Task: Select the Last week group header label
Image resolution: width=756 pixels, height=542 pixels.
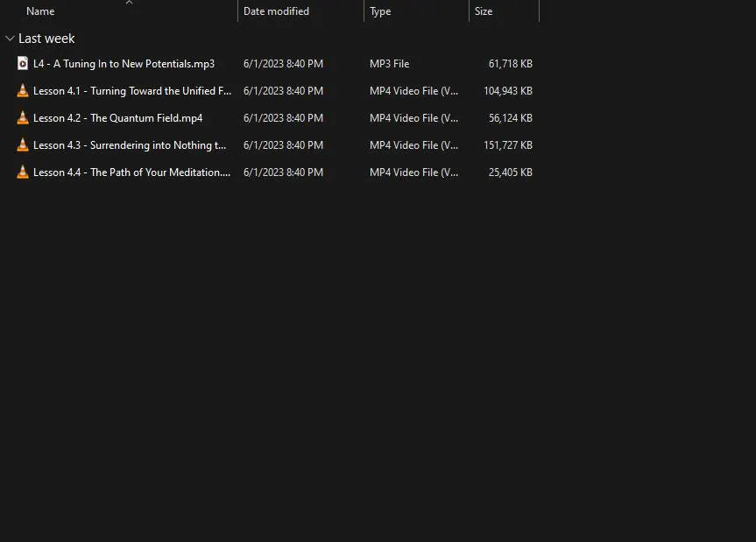Action: [46, 39]
